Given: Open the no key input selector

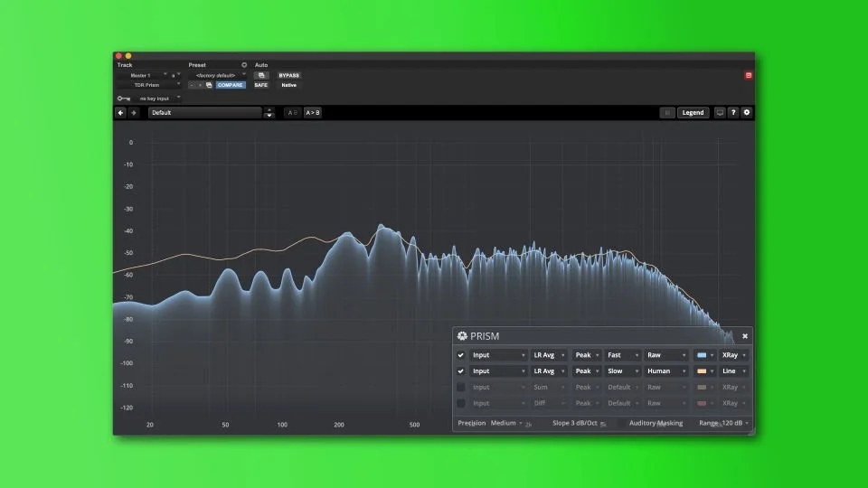Looking at the screenshot, I should click(157, 99).
